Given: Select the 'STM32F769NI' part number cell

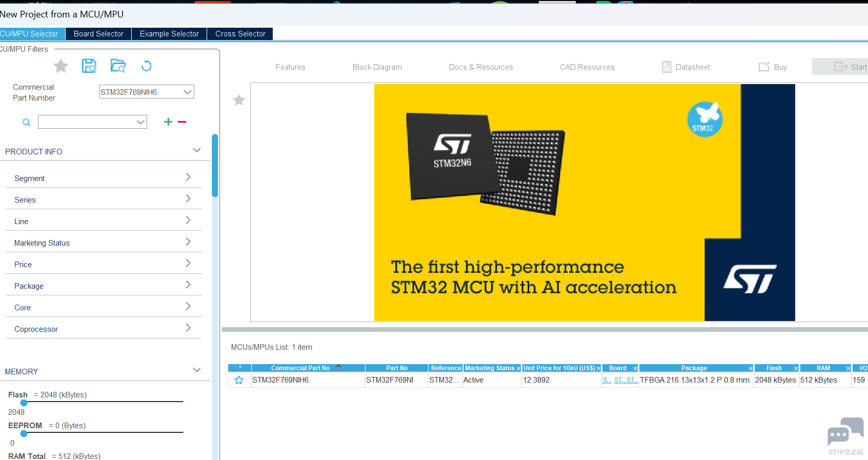Looking at the screenshot, I should click(396, 380).
